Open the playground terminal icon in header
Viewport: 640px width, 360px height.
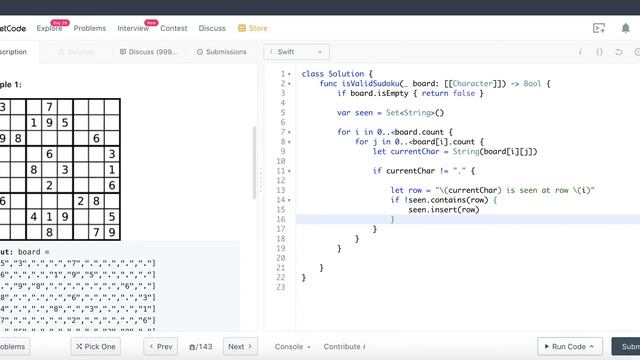tap(599, 28)
